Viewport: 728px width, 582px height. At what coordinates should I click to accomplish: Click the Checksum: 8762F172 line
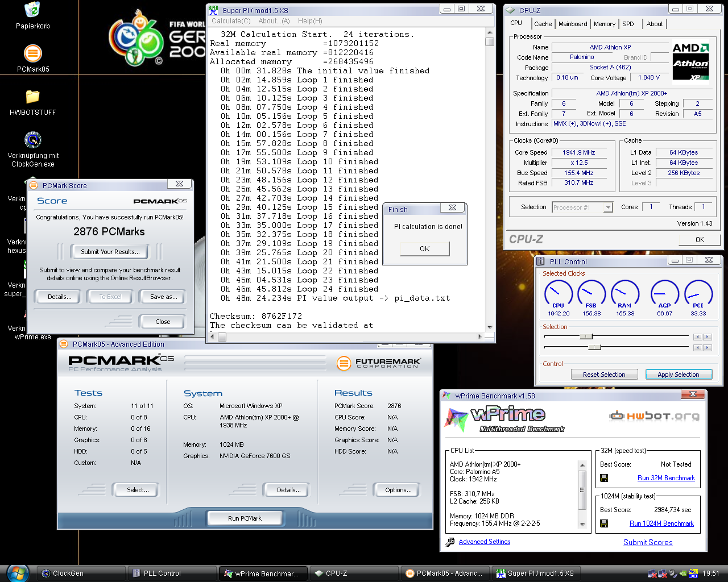tap(256, 316)
